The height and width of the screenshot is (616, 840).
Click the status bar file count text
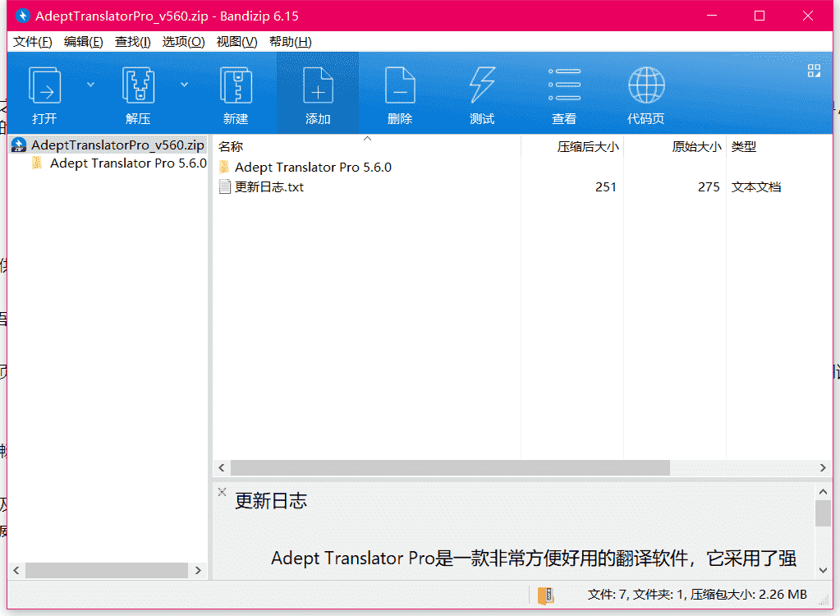click(x=697, y=595)
